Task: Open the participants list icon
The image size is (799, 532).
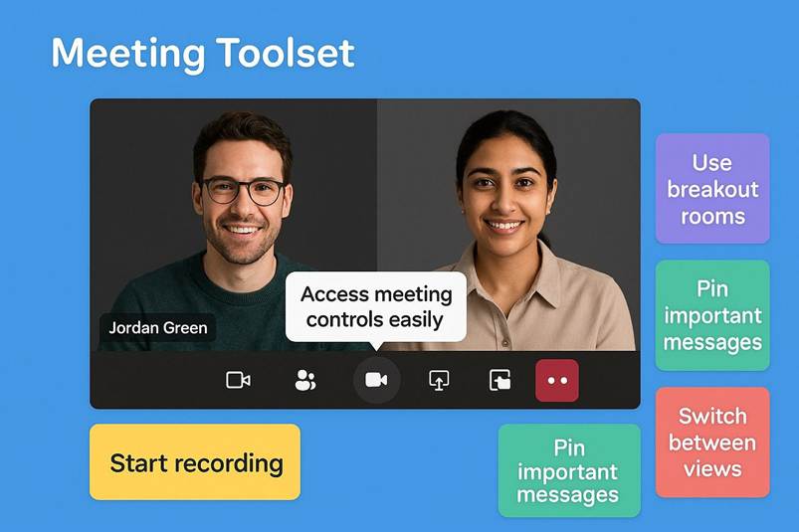Action: pos(305,380)
